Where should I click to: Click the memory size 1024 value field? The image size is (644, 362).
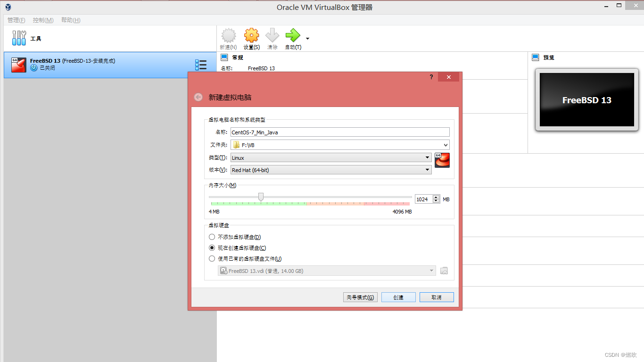(x=424, y=199)
